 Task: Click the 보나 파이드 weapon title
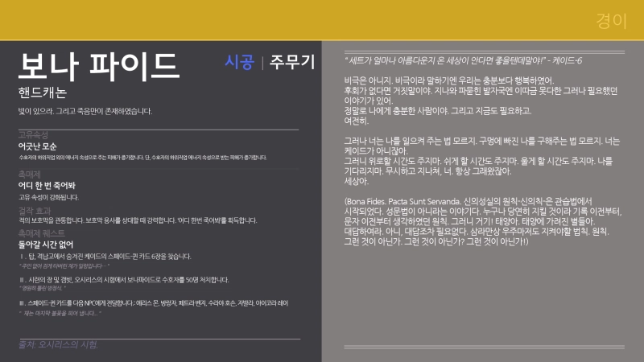[x=98, y=63]
